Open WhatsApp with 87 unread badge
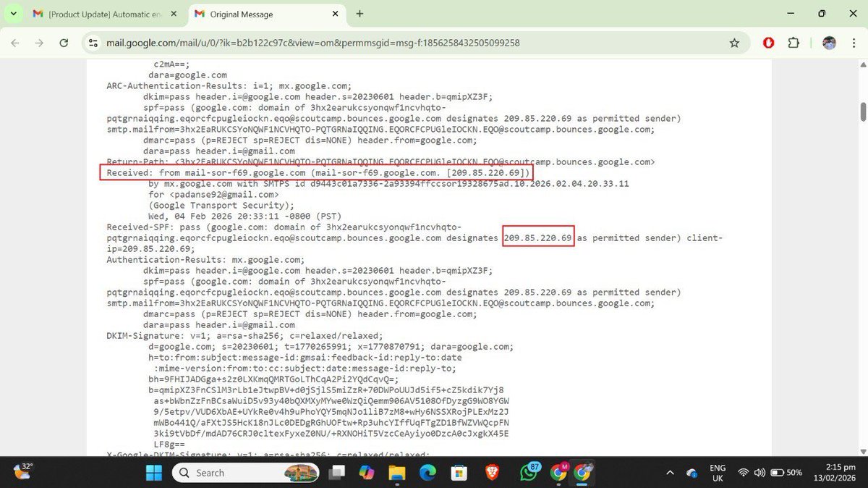The image size is (868, 488). tap(530, 472)
